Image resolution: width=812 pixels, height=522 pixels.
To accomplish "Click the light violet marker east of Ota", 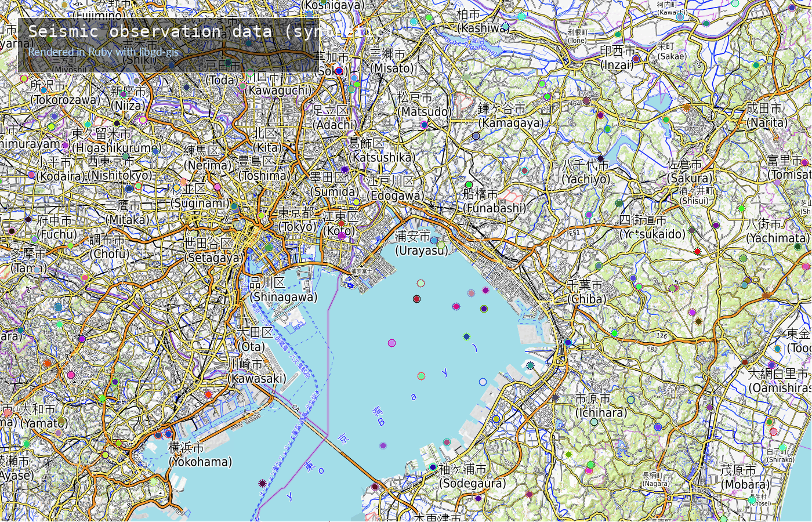I will (x=392, y=343).
